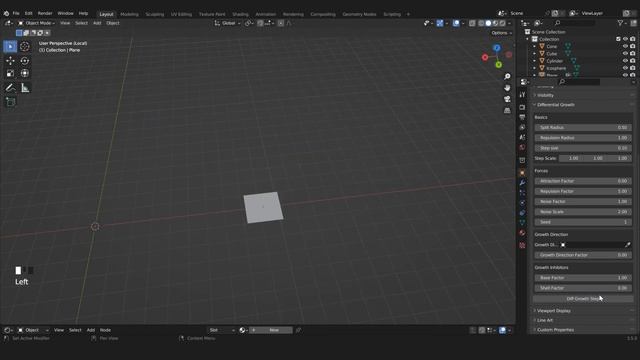Toggle the camera view icon

click(507, 99)
